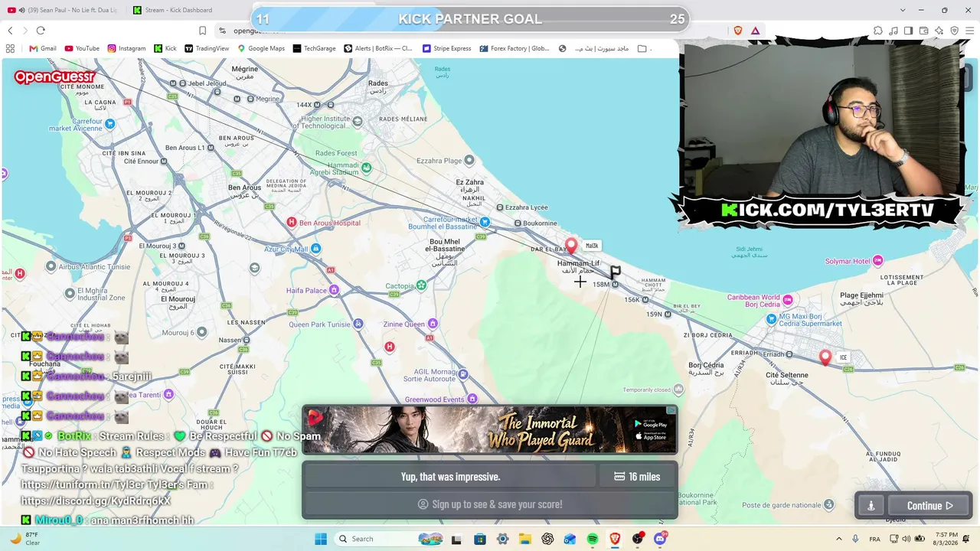Select the Haifa Palace map marker
980x551 pixels.
[x=334, y=290]
